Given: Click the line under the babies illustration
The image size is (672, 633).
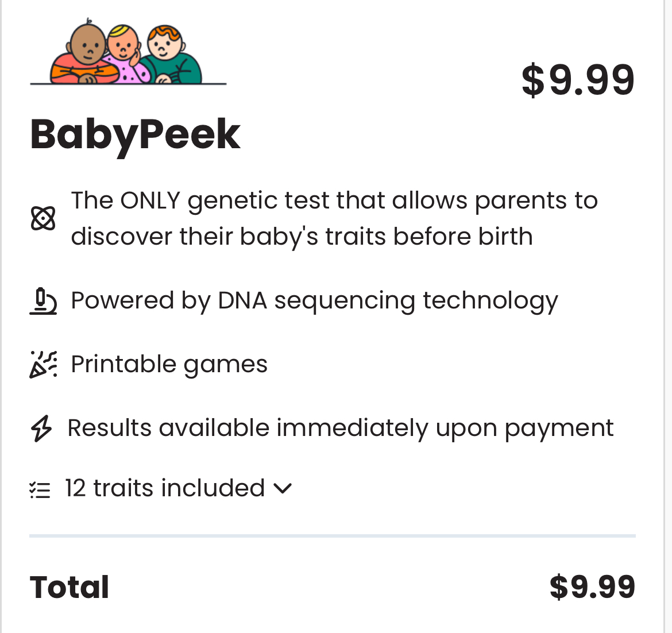Looking at the screenshot, I should (128, 84).
